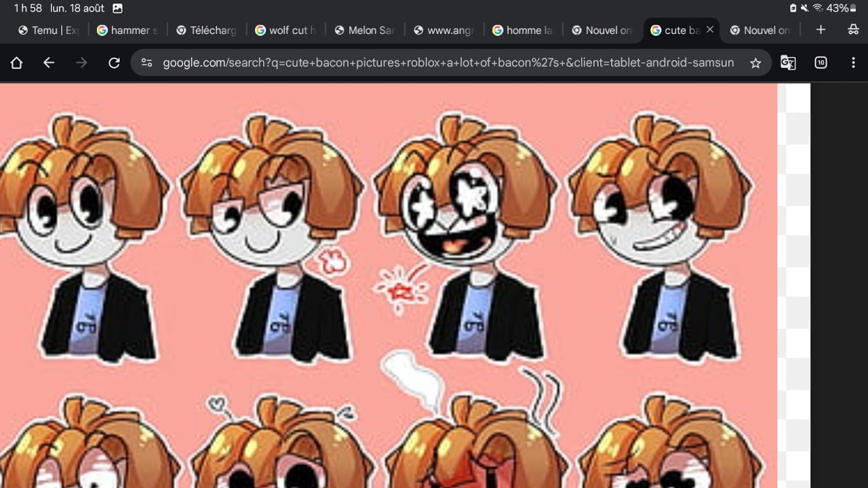This screenshot has height=488, width=868.
Task: Switch to the last Nouvel on tab
Action: pos(759,30)
